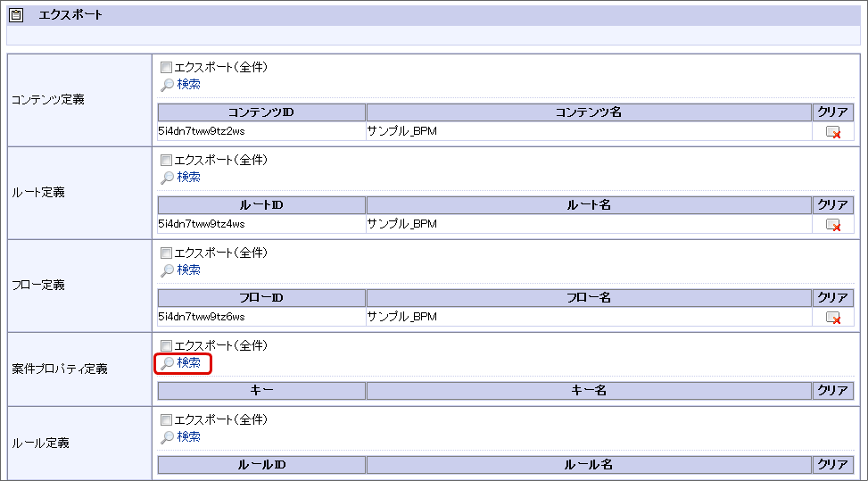Click the ルール名 column header
Image resolution: width=868 pixels, height=481 pixels.
click(x=589, y=465)
